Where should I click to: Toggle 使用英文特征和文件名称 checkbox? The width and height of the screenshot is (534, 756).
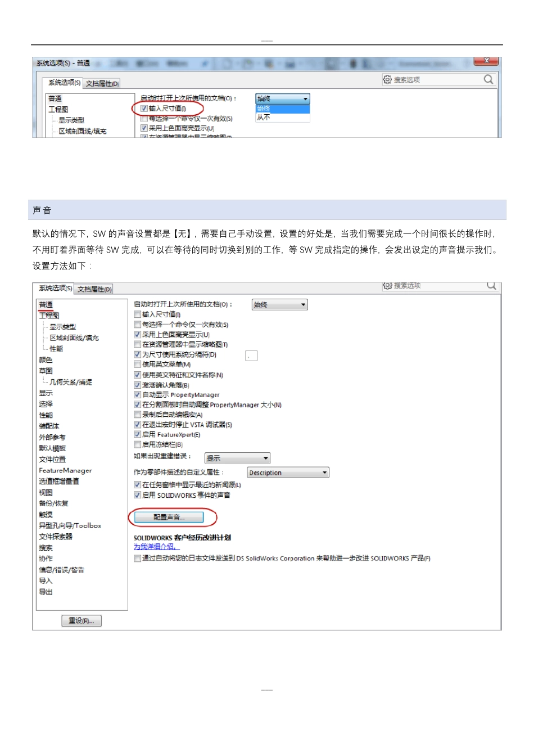point(137,375)
